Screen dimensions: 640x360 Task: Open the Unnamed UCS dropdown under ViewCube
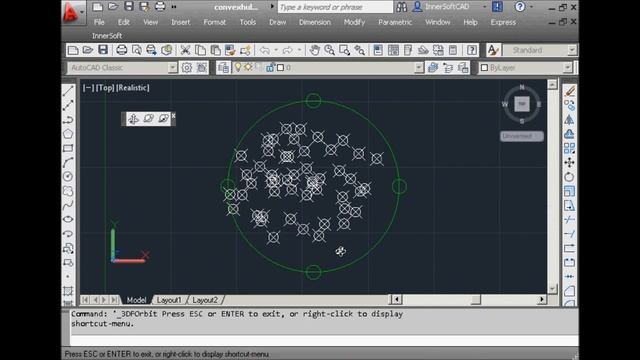click(x=522, y=136)
